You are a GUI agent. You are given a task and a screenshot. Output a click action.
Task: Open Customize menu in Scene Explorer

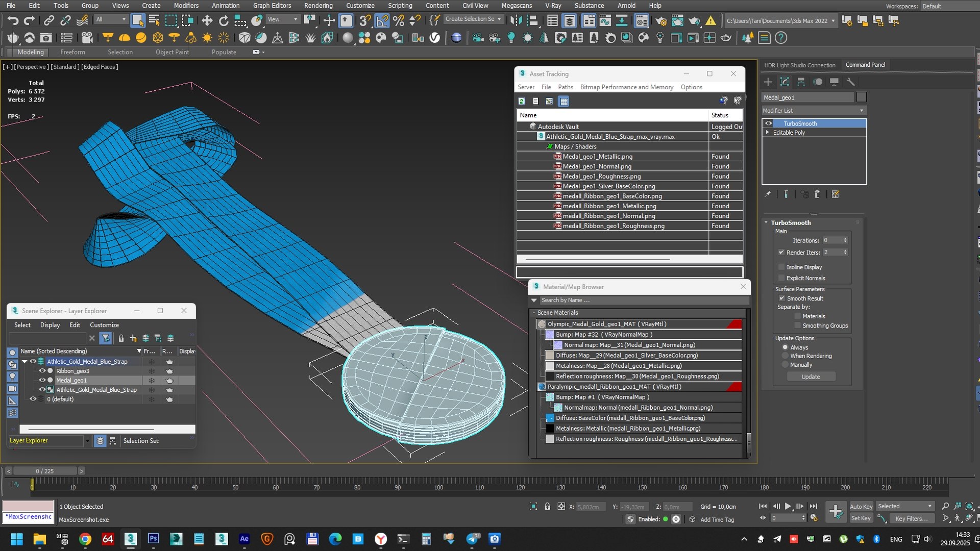pyautogui.click(x=104, y=325)
